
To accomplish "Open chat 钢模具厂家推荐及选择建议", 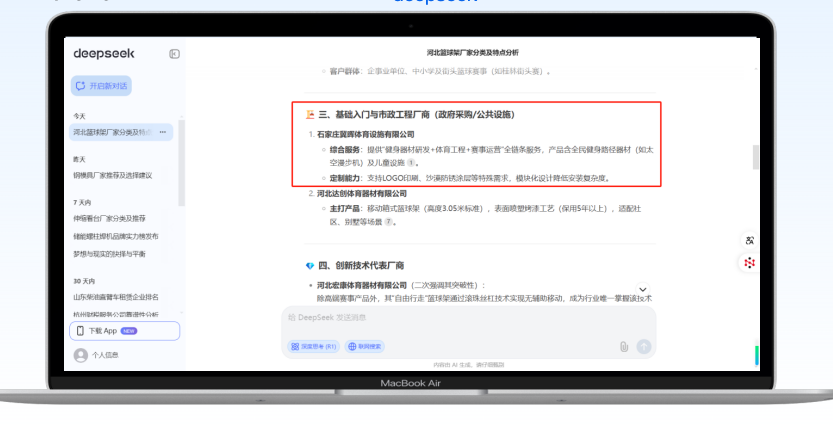I will [112, 175].
